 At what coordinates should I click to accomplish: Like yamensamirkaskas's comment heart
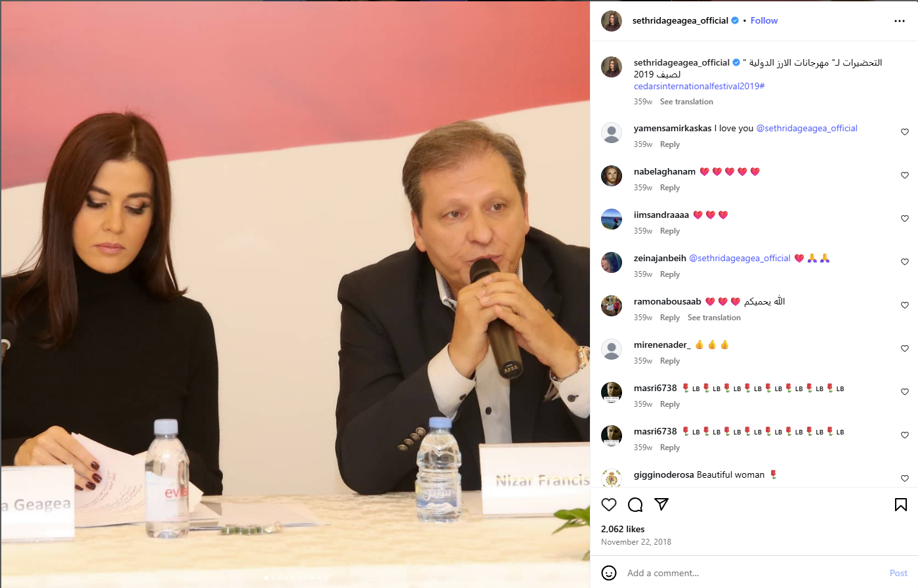tap(905, 132)
